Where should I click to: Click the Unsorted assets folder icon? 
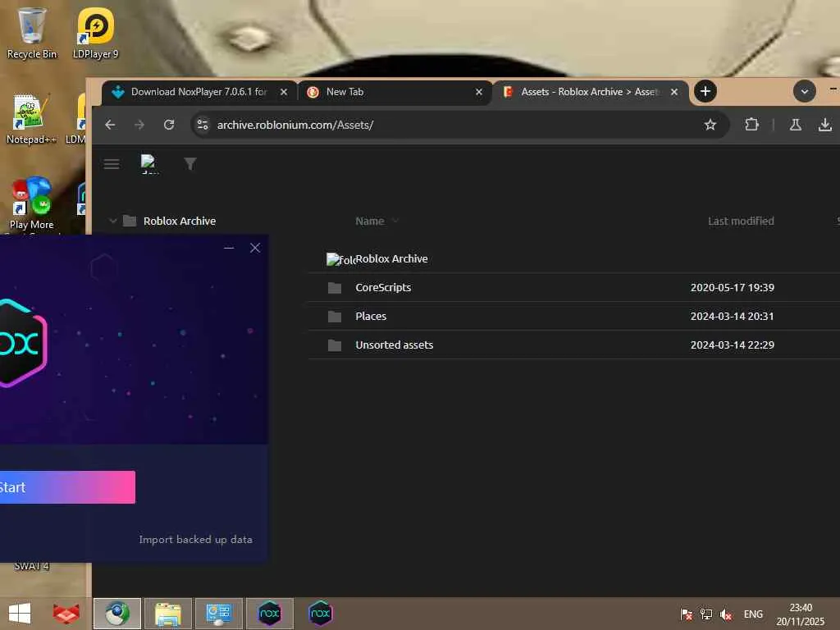pos(335,345)
